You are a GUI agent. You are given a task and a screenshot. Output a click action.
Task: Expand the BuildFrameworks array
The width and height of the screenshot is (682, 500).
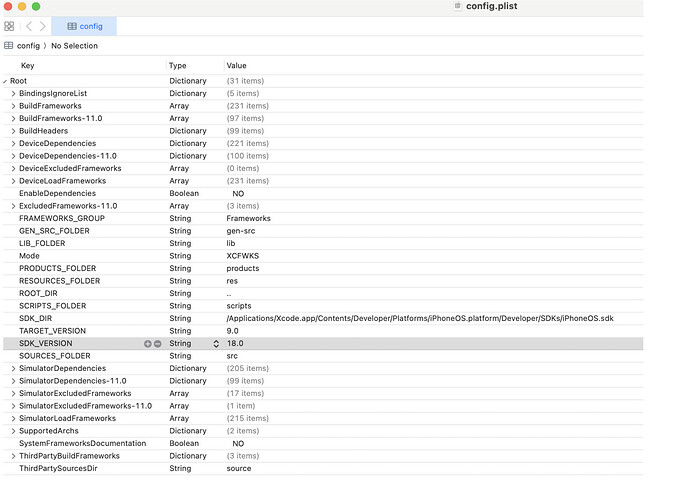click(13, 106)
